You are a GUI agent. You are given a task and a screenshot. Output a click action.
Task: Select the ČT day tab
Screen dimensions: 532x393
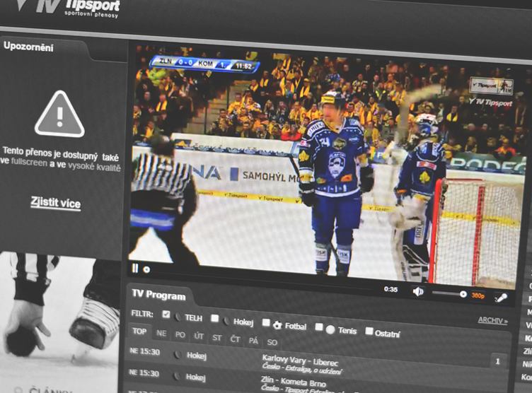click(235, 339)
